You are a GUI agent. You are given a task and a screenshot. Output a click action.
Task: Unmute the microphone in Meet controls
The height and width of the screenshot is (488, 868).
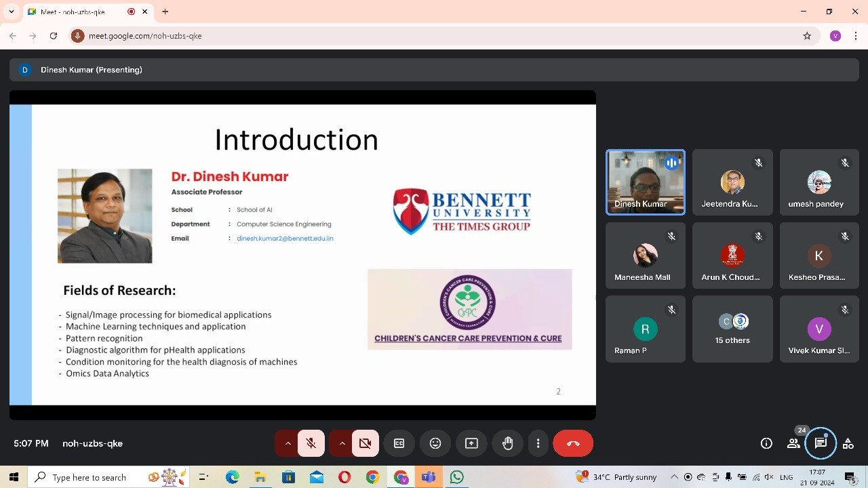[311, 443]
